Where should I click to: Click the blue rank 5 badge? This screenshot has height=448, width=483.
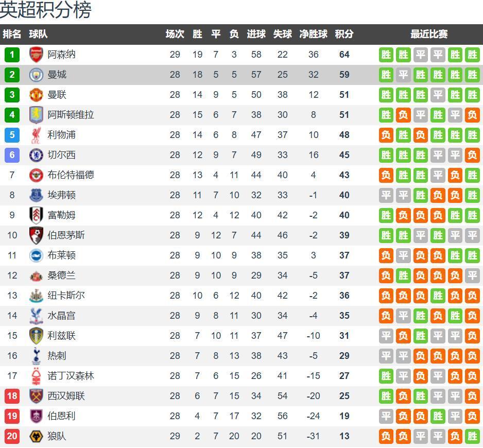(12, 135)
